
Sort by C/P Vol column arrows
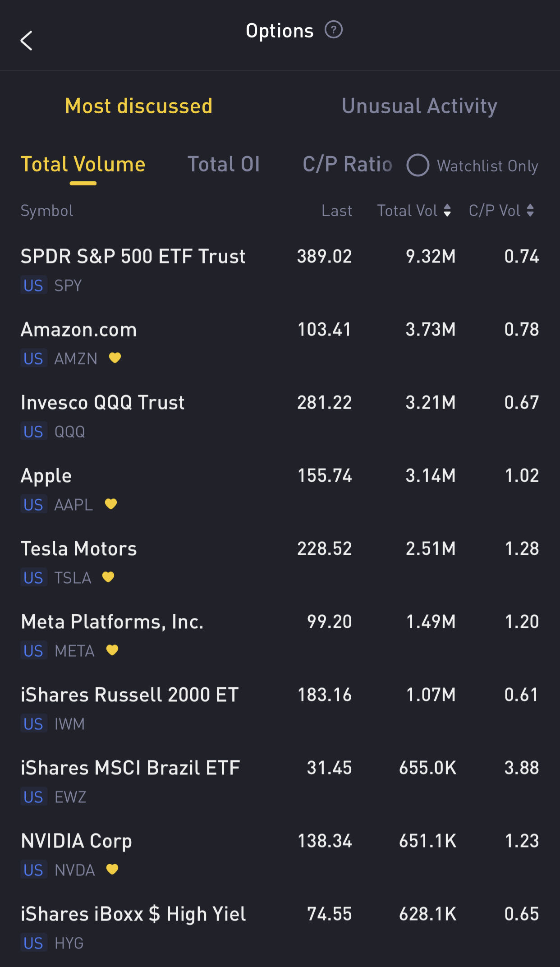click(x=530, y=211)
